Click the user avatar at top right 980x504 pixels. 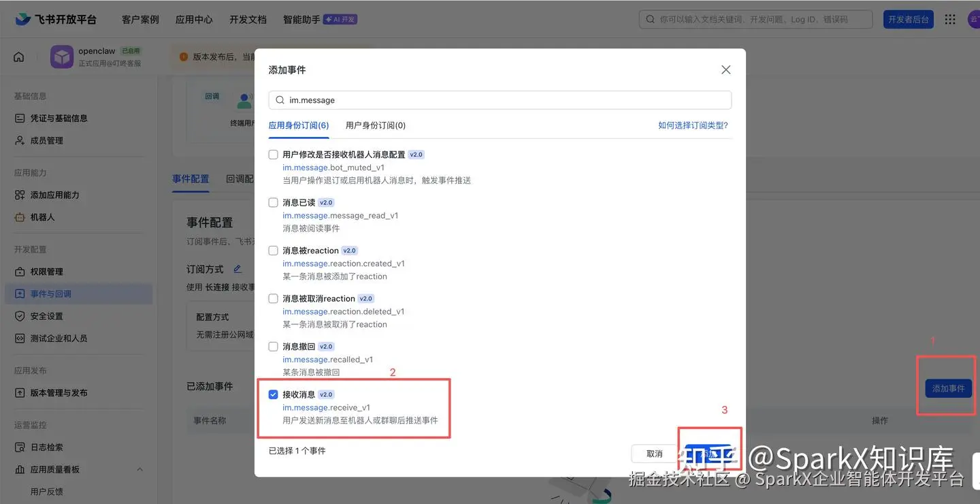[974, 19]
